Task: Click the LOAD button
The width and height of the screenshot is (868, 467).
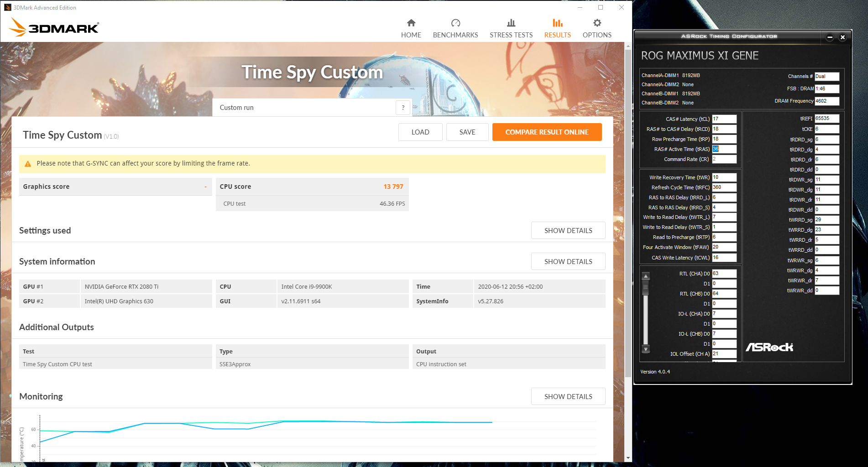Action: 420,132
